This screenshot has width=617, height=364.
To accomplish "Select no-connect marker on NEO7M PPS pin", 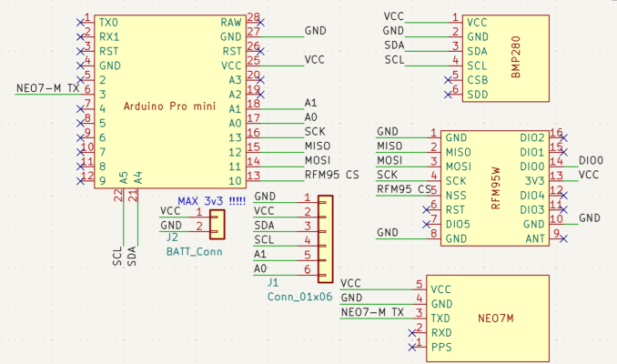I will tap(412, 347).
